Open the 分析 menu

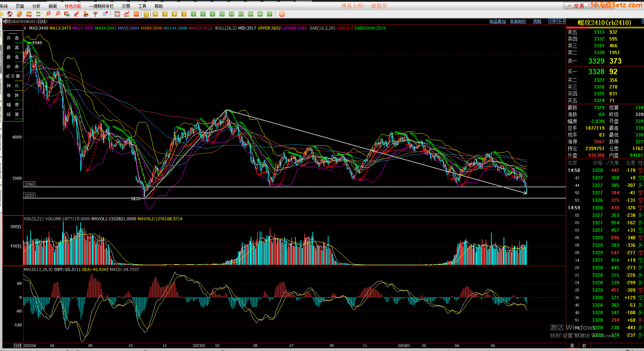point(36,6)
